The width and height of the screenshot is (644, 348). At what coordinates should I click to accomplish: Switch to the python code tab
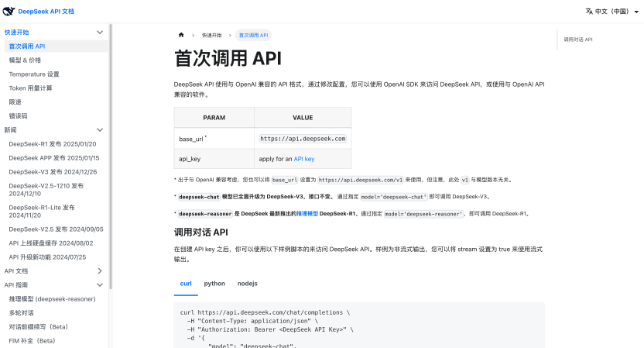point(214,284)
